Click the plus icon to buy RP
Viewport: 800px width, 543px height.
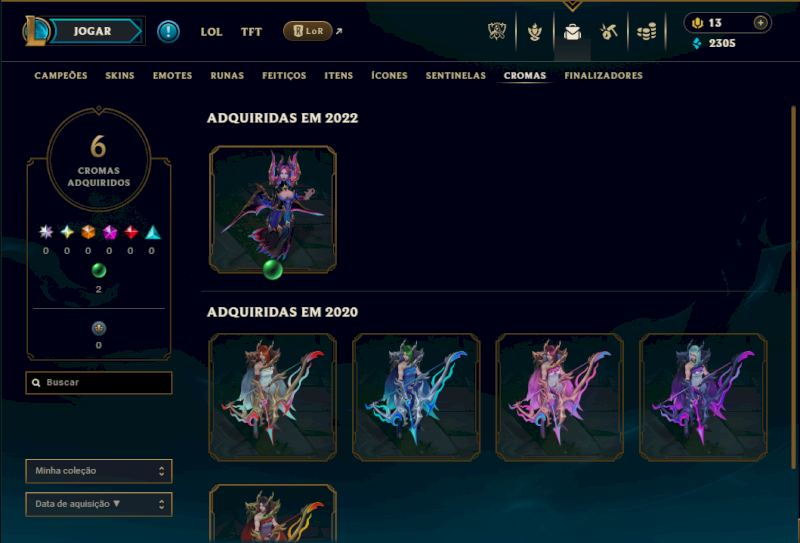click(x=760, y=23)
